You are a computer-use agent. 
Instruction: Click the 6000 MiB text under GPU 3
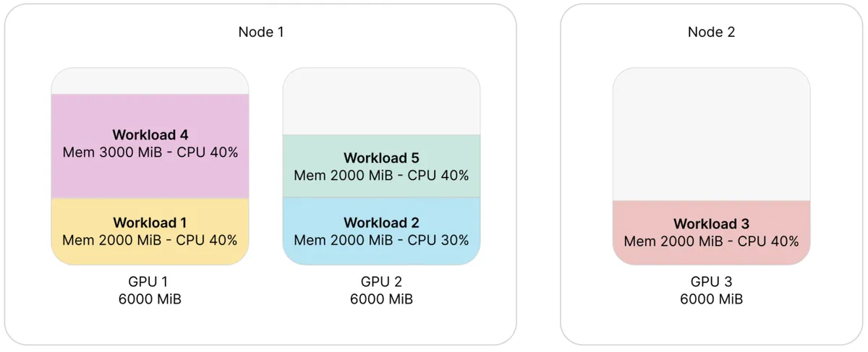(711, 299)
